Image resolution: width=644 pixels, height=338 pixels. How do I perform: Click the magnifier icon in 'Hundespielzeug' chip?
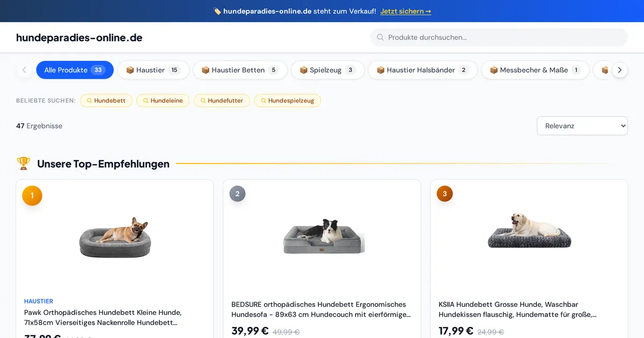click(x=263, y=100)
